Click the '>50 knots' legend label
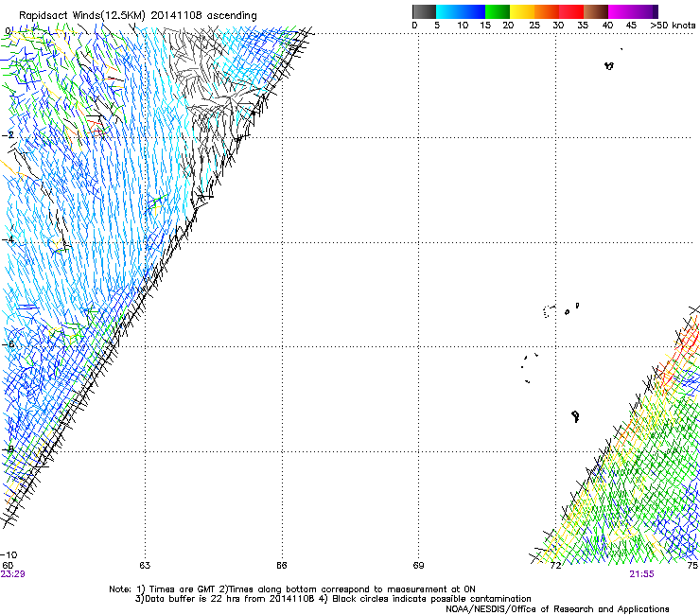Image resolution: width=700 pixels, height=615 pixels. pyautogui.click(x=673, y=26)
